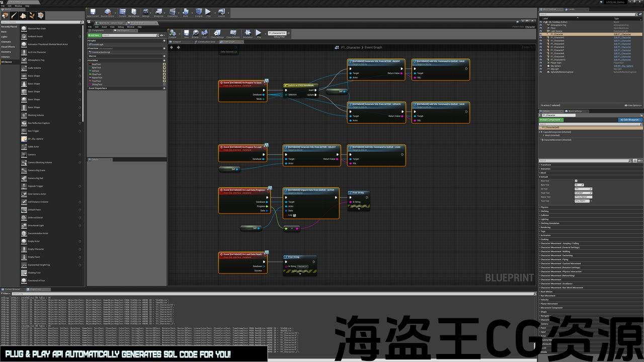Open Cinematics from the main toolbar

pyautogui.click(x=173, y=13)
